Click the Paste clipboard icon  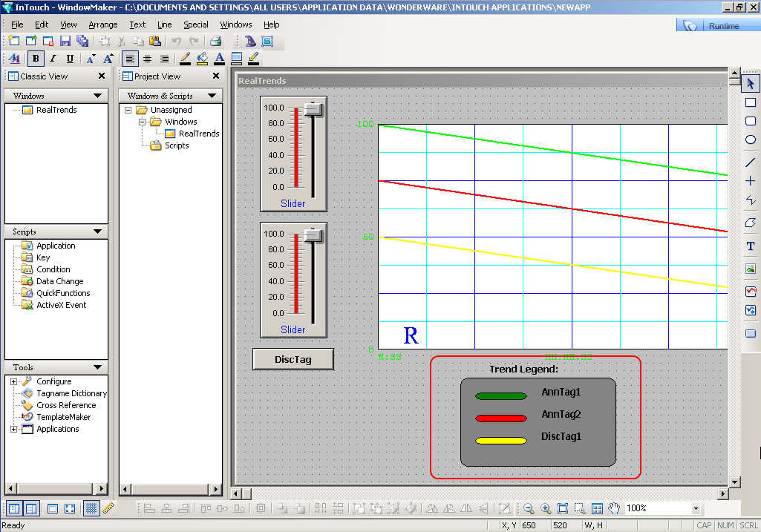(x=155, y=42)
